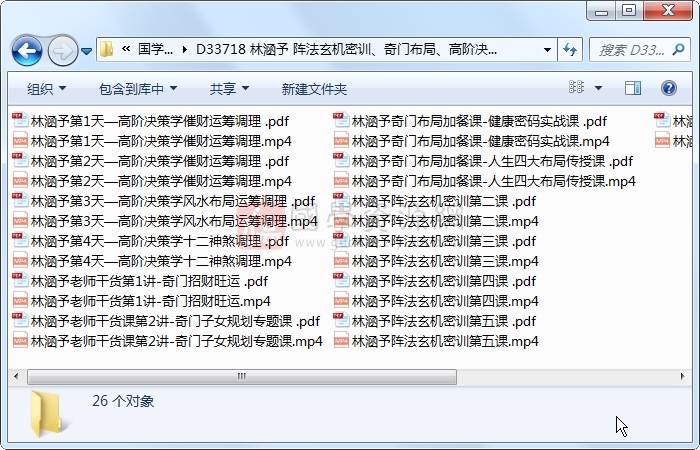The width and height of the screenshot is (700, 450).
Task: Select file name 林涵予阵法玄机密训第五课 .pdf
Action: tap(444, 321)
